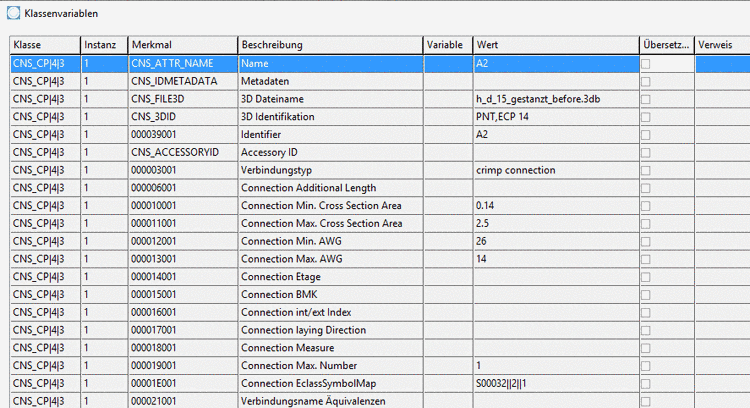Toggle checkbox in Connection Max. Cross Section row

point(646,223)
